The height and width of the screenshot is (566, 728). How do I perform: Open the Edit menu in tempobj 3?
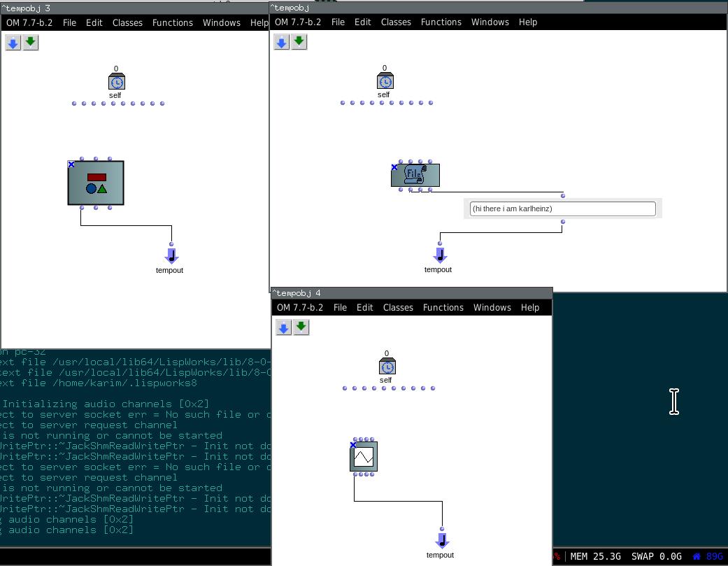94,22
